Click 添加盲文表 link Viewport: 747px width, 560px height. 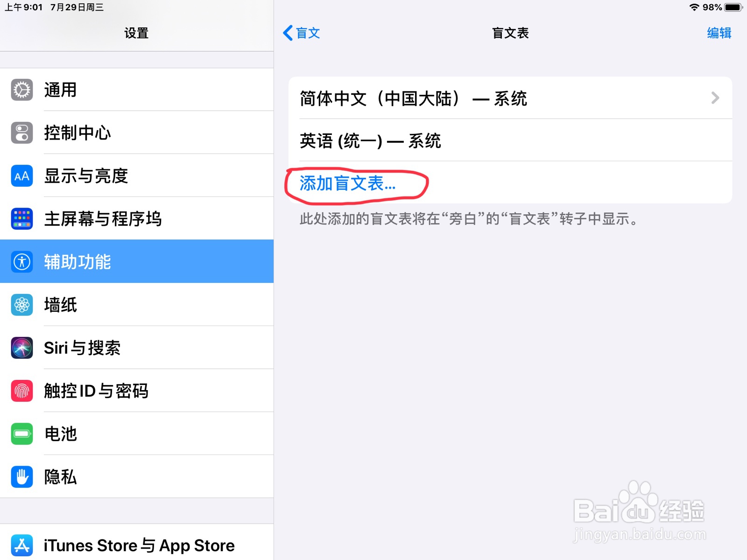pyautogui.click(x=347, y=183)
